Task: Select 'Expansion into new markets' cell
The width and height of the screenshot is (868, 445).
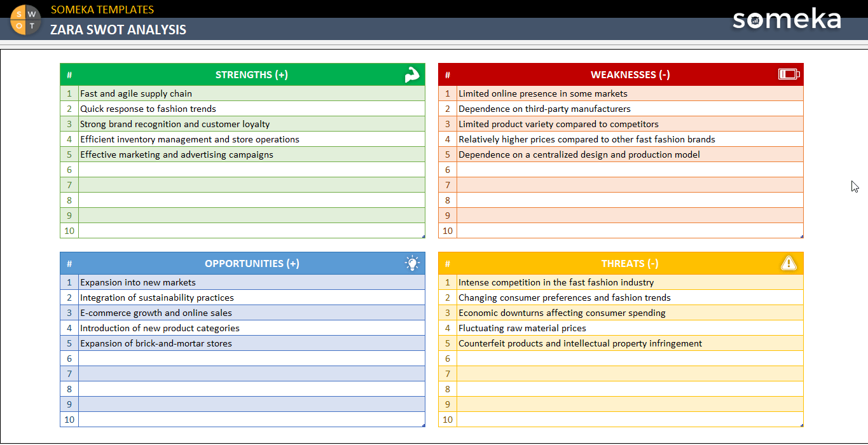Action: [252, 282]
